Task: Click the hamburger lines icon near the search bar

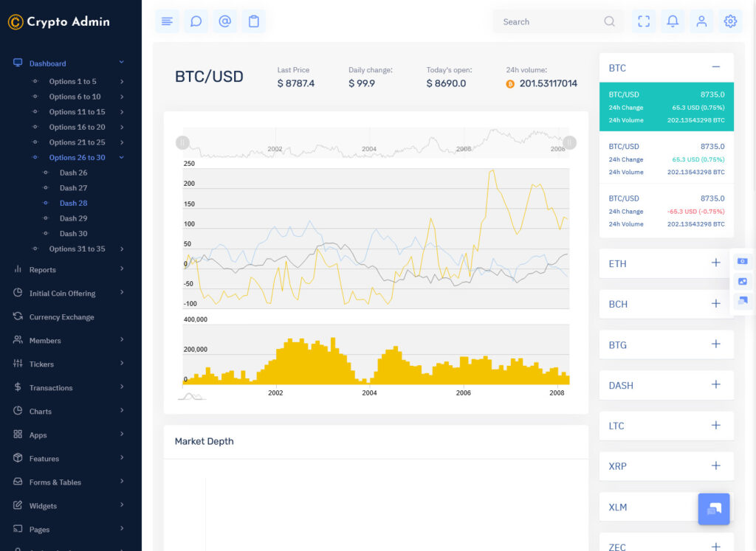Action: (x=167, y=21)
